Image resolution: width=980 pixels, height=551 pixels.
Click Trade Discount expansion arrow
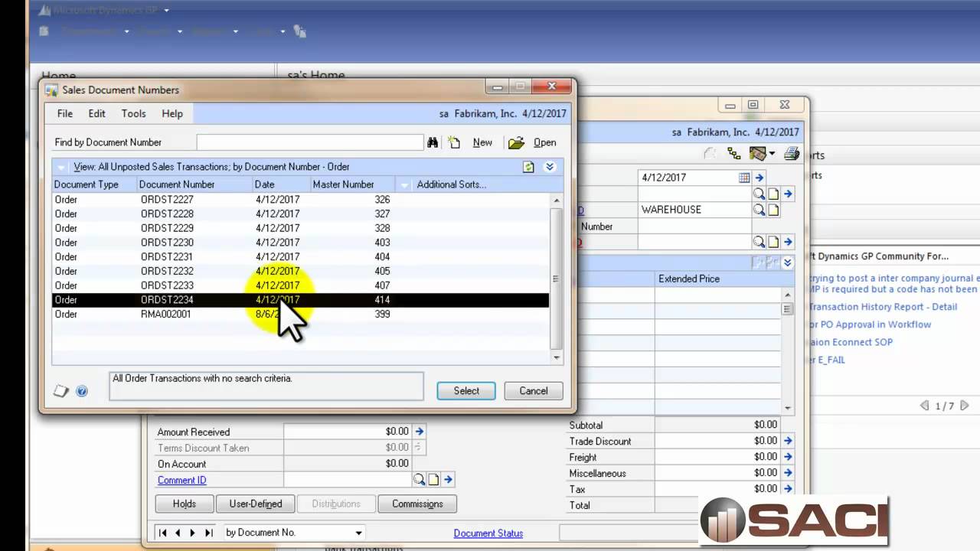pos(788,441)
